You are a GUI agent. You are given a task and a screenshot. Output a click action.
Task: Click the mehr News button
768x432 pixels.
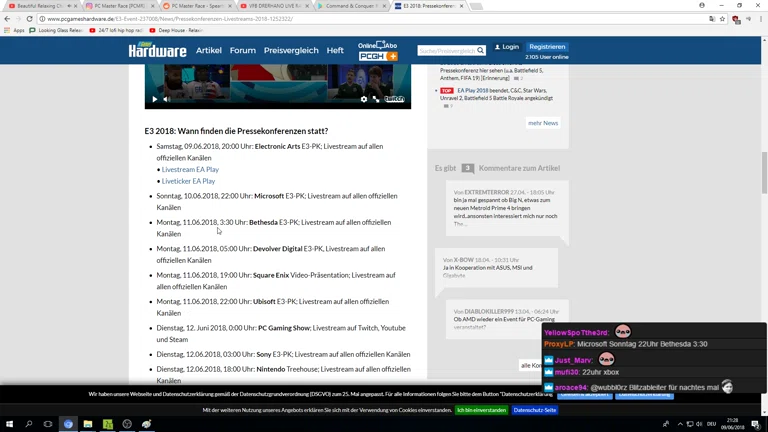point(543,123)
